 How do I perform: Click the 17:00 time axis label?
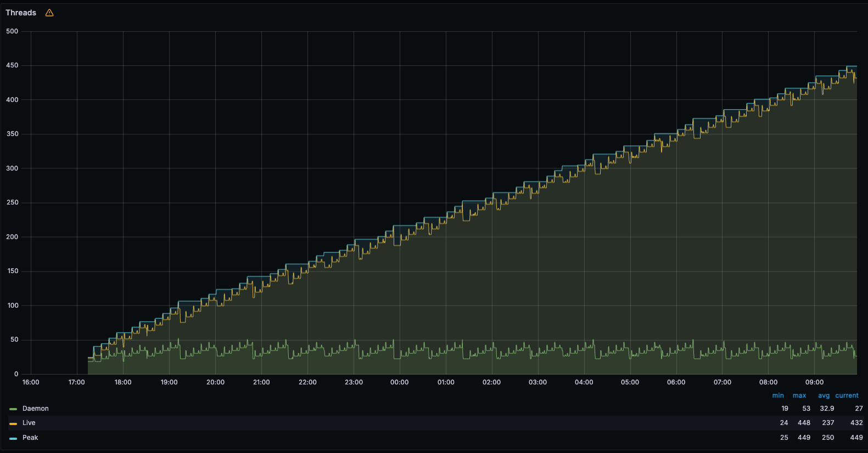pos(77,382)
